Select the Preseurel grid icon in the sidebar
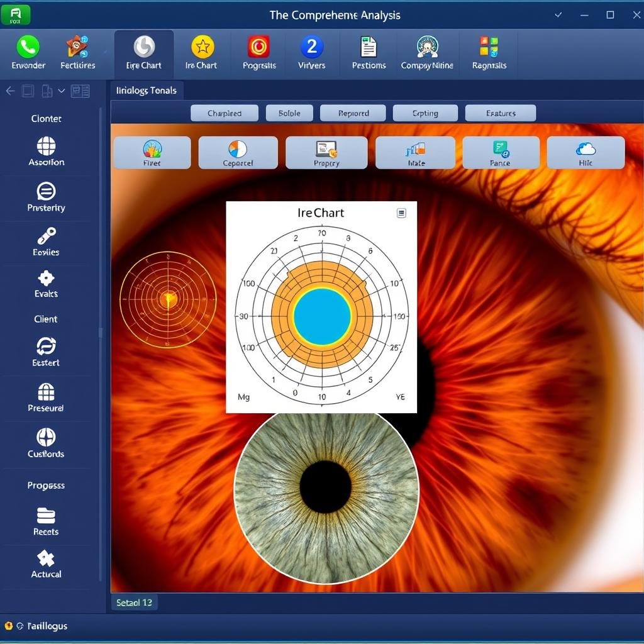Image resolution: width=644 pixels, height=644 pixels. 45,397
